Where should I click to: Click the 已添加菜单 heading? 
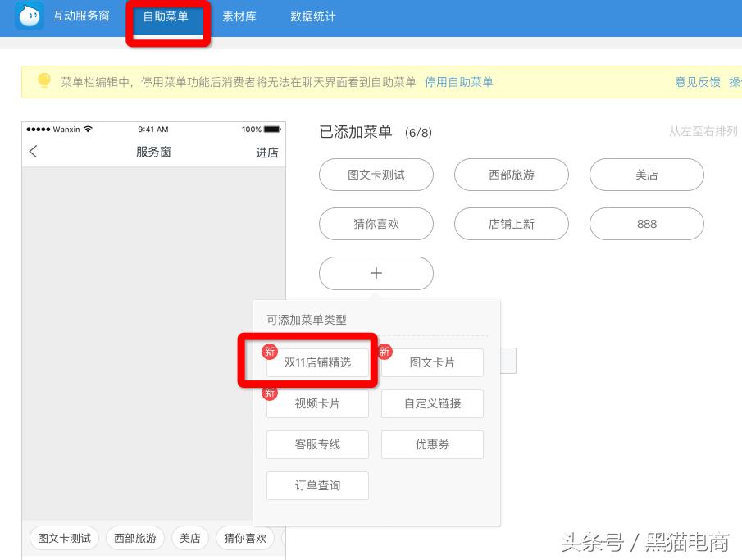[356, 132]
